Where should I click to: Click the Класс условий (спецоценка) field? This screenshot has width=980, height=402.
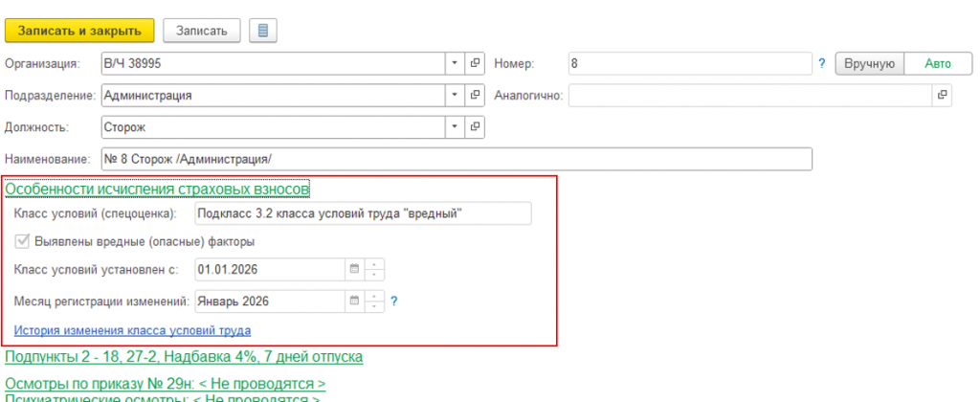(x=363, y=213)
